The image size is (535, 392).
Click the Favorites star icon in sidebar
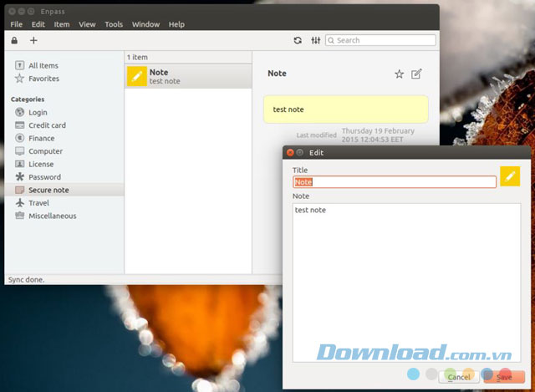[x=19, y=78]
